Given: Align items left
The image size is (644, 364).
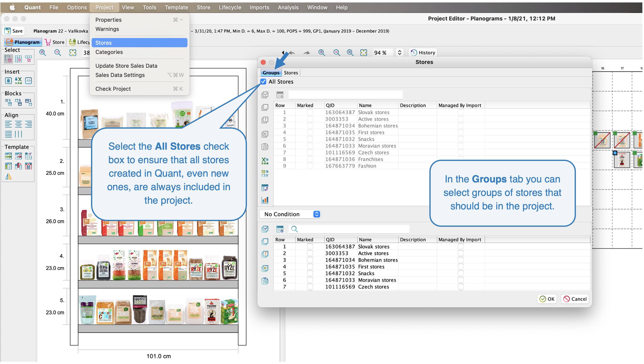Looking at the screenshot, I should pos(8,124).
